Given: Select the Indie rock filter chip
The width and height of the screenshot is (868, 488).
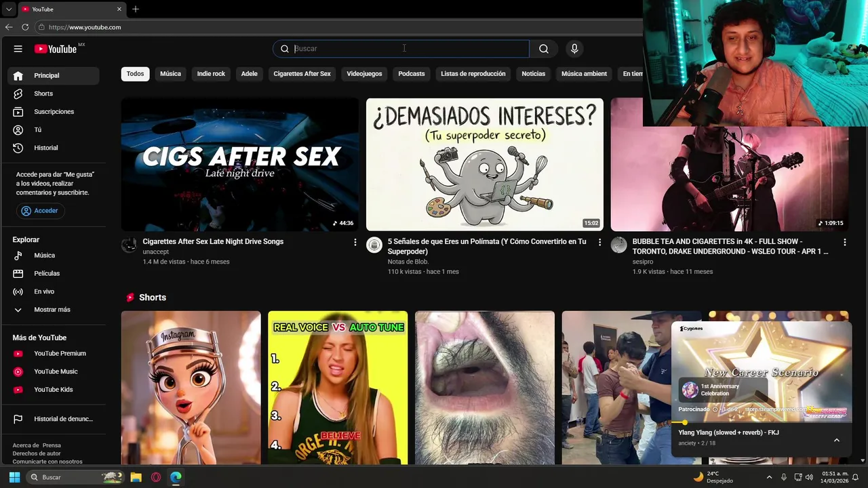Looking at the screenshot, I should click(211, 74).
